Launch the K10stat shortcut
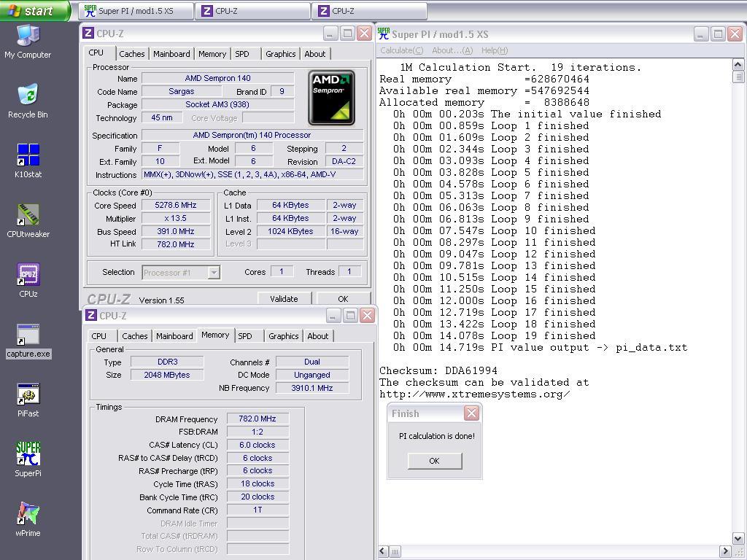747x560 pixels. (x=28, y=160)
